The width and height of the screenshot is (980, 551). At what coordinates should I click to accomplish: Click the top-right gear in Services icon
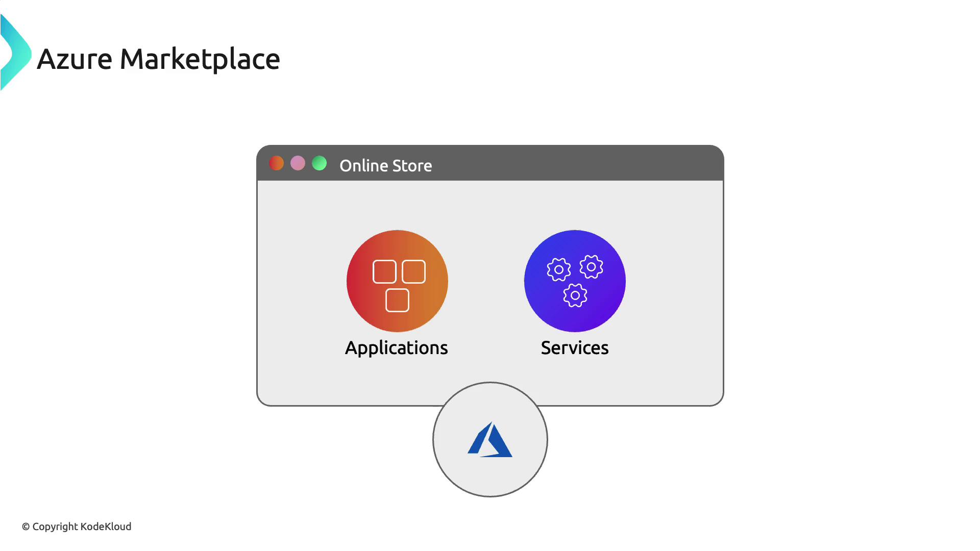(x=591, y=267)
